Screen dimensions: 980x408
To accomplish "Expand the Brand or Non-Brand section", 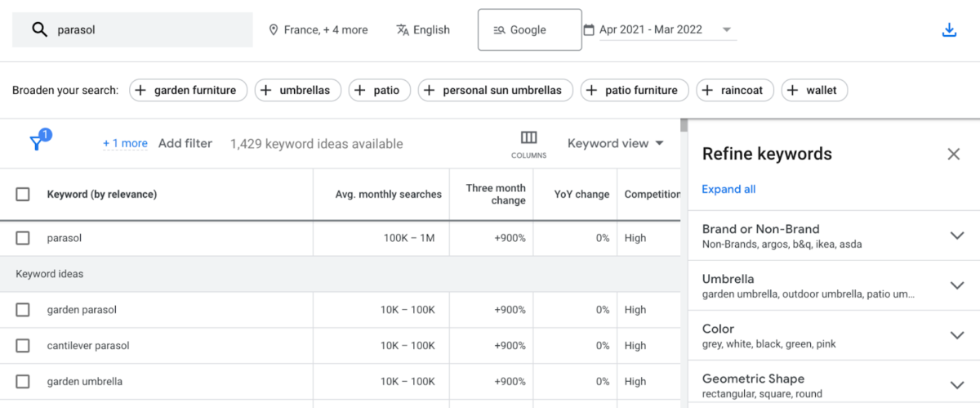I will (x=957, y=235).
